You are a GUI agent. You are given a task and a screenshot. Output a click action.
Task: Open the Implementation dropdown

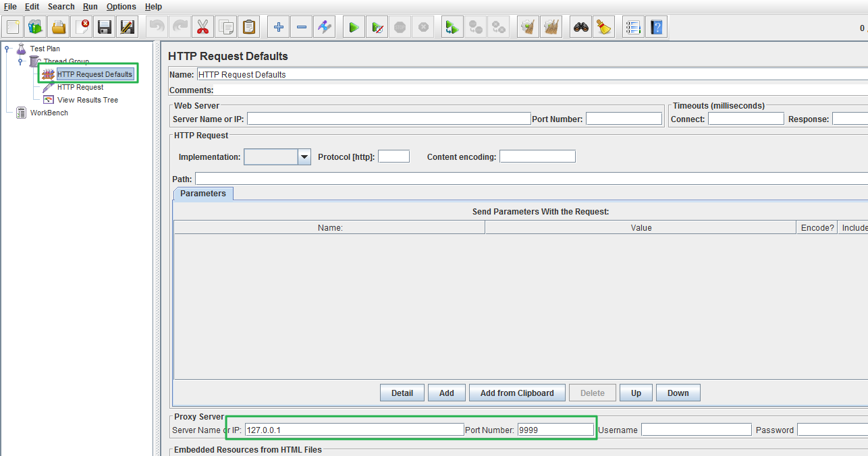pos(304,156)
